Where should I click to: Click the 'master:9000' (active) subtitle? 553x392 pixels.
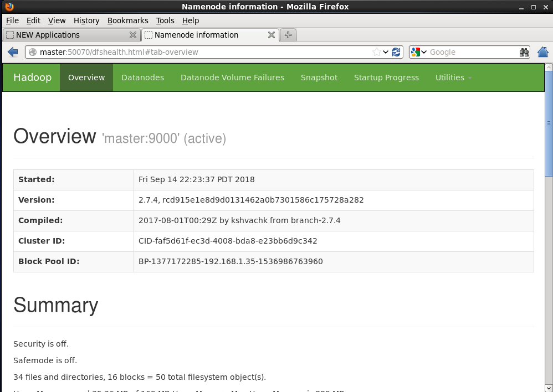(164, 138)
